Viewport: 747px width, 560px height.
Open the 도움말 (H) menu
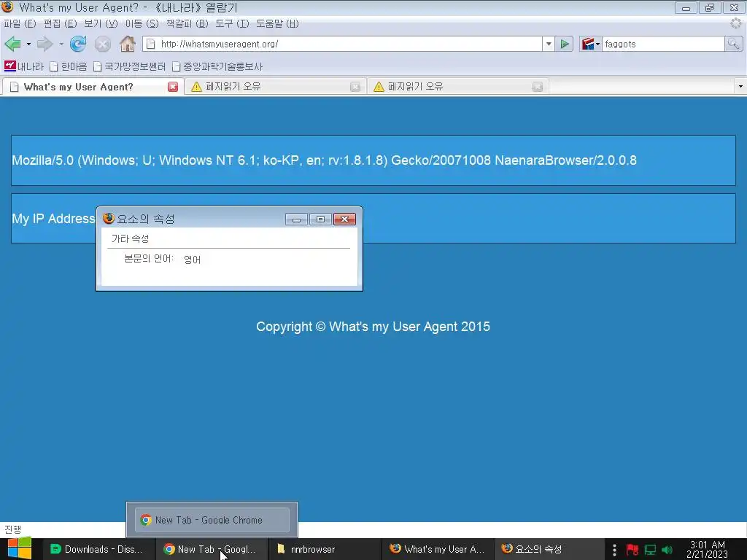point(277,24)
